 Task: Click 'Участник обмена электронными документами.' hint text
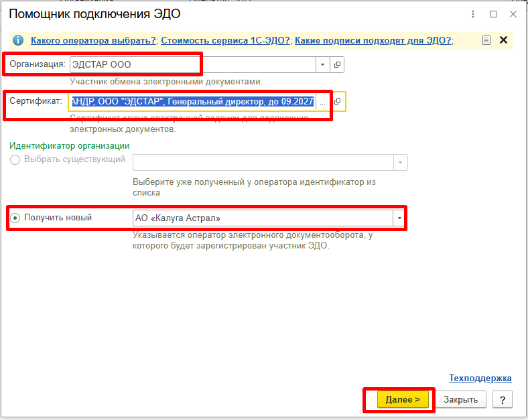pos(166,82)
